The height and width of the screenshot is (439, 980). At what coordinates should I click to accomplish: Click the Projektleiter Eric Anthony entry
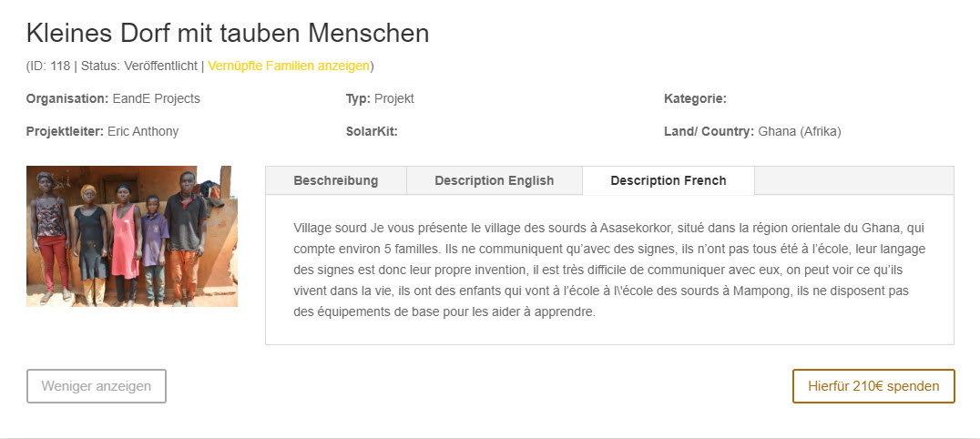click(102, 131)
